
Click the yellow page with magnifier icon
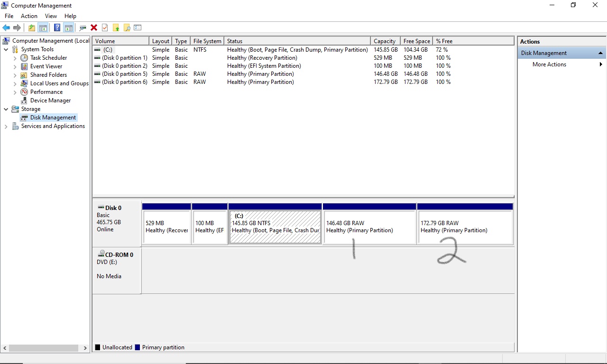(127, 28)
